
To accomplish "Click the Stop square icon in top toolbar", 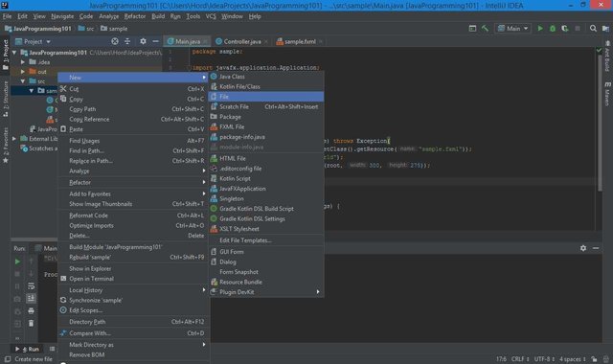I will (578, 29).
